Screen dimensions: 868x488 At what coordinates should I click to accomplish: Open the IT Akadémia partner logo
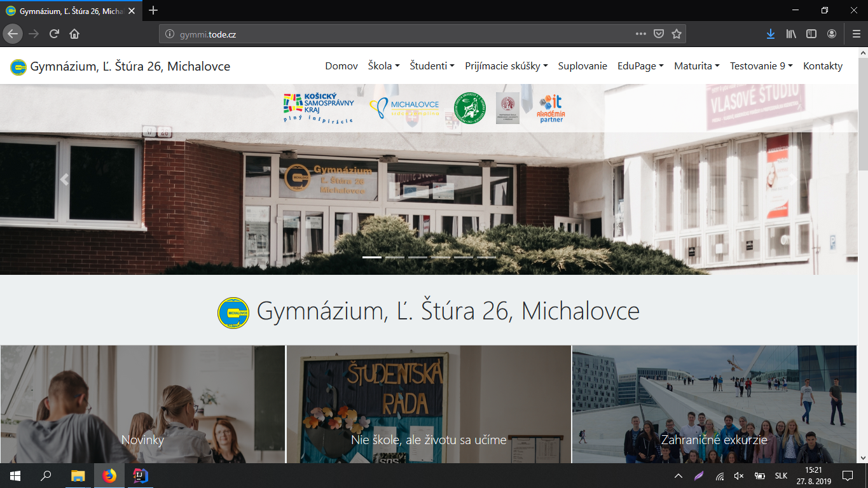(x=551, y=108)
